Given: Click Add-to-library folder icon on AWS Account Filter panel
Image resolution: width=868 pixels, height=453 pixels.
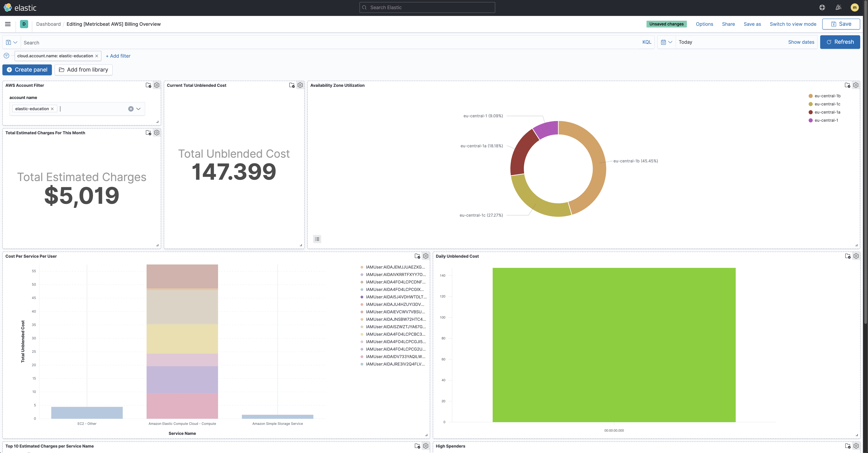Looking at the screenshot, I should pyautogui.click(x=148, y=85).
